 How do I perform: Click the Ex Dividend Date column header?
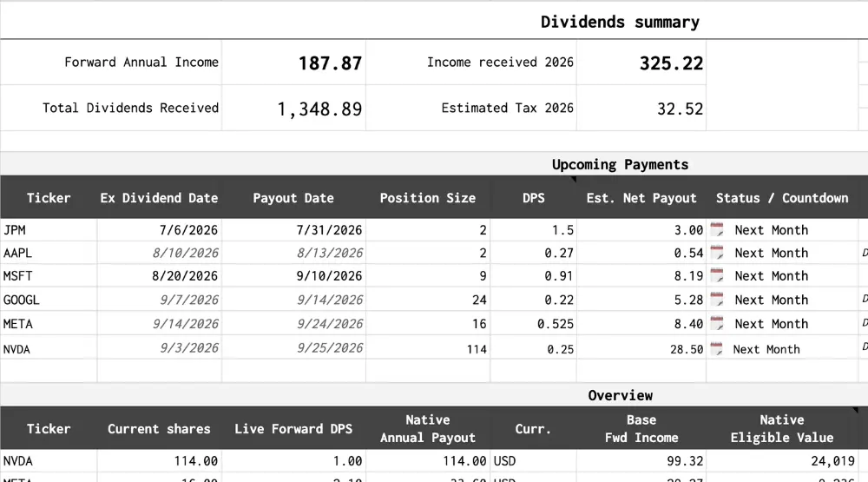coord(159,198)
